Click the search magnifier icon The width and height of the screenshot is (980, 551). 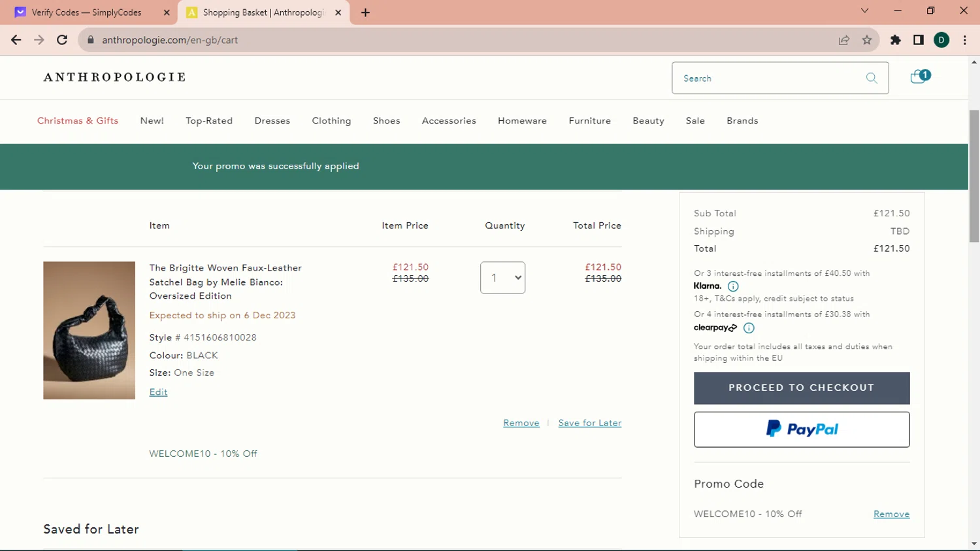click(872, 78)
